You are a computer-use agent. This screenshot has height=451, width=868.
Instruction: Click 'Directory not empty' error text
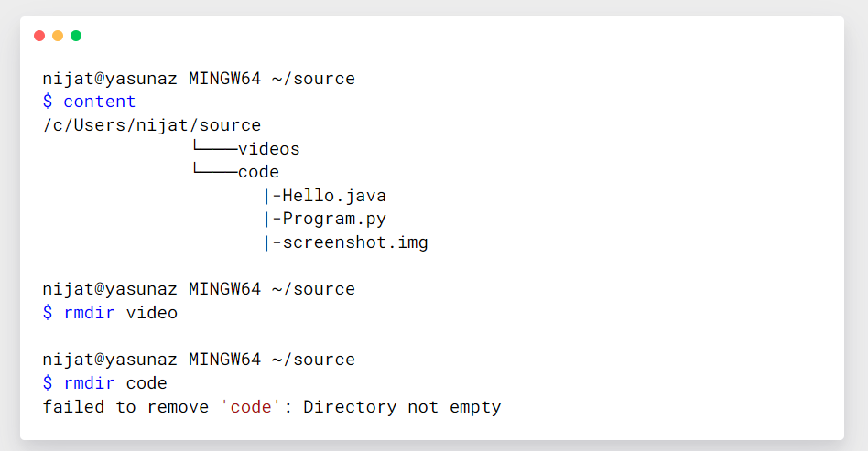coord(402,407)
